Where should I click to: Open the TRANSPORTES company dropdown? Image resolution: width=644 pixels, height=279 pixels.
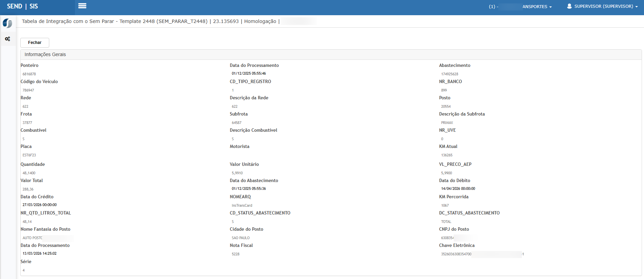click(536, 7)
